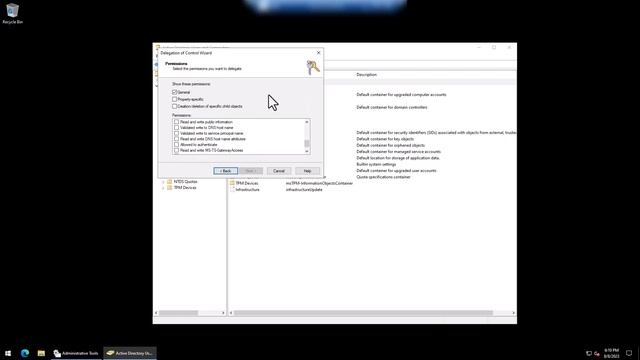Viewport: 640px width, 360px height.
Task: Enable Creation/deletion of specific child objects
Action: pos(174,106)
